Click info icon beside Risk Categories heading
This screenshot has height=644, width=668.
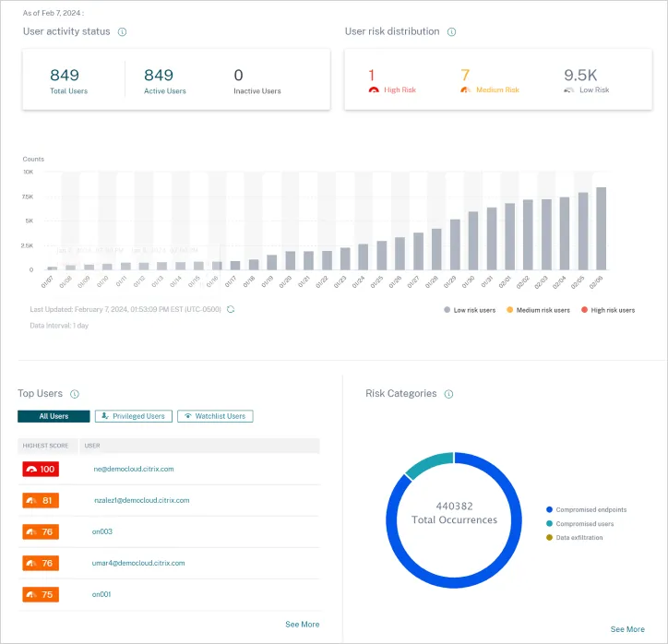point(448,394)
